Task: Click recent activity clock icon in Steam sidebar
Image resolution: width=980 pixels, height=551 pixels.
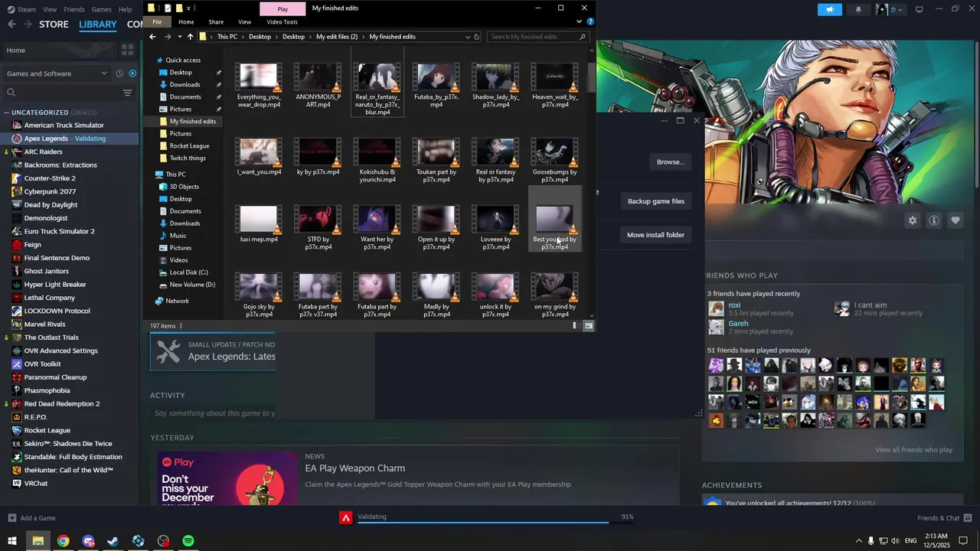Action: 119,73
